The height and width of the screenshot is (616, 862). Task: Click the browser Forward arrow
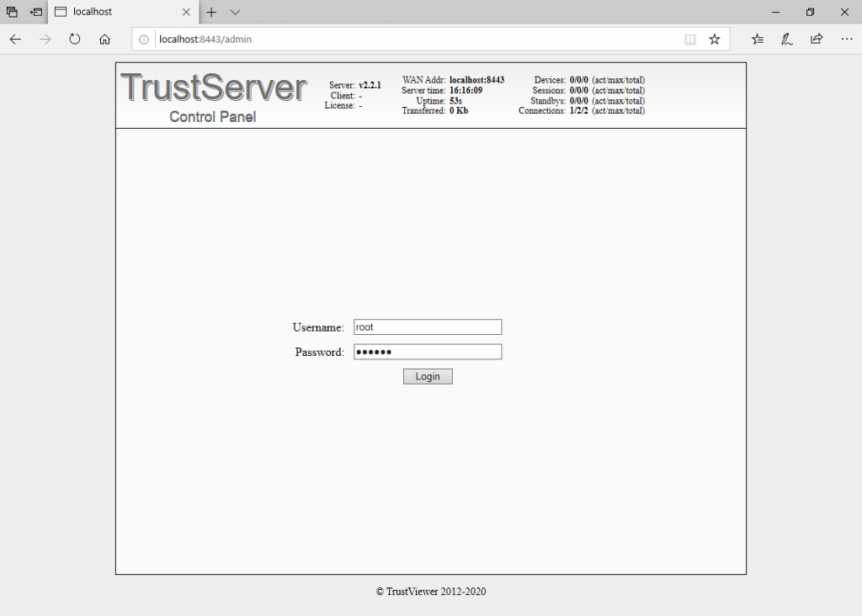pyautogui.click(x=45, y=39)
